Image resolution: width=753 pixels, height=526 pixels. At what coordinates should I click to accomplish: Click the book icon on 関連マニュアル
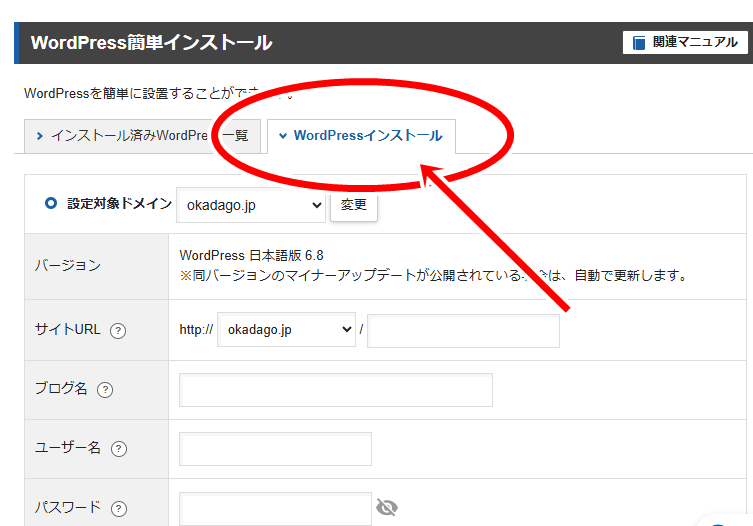639,43
